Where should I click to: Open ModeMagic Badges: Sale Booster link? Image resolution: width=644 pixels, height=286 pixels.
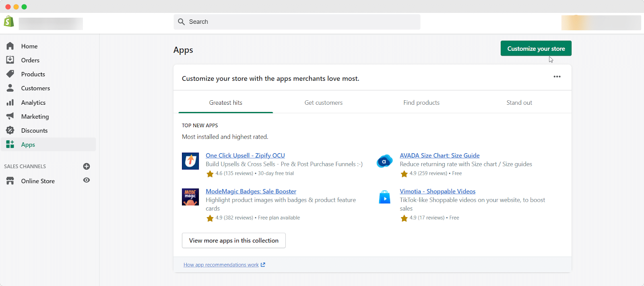(x=251, y=191)
